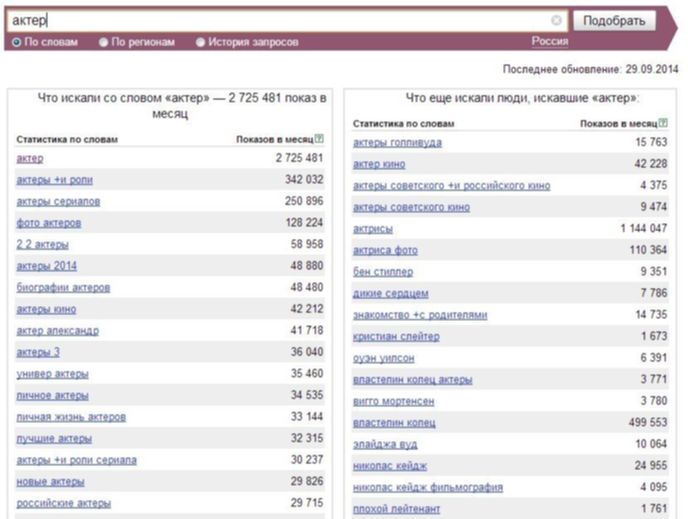The image size is (688, 519).
Task: Open the николас кейдж фильмография link
Action: (x=428, y=487)
